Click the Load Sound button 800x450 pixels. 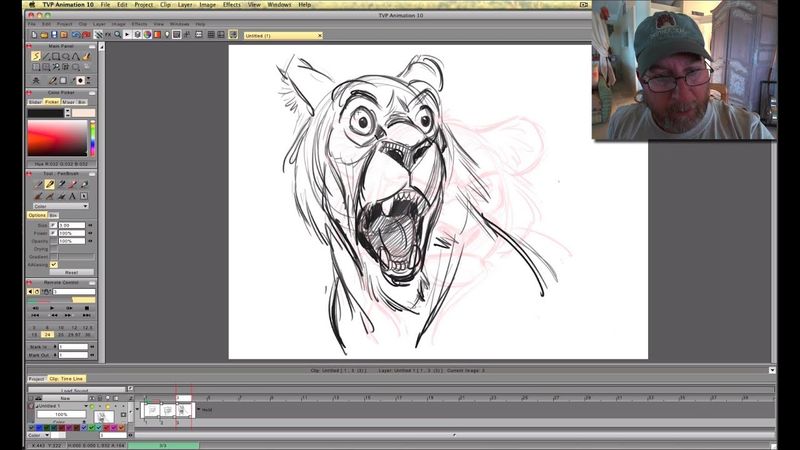tap(77, 390)
